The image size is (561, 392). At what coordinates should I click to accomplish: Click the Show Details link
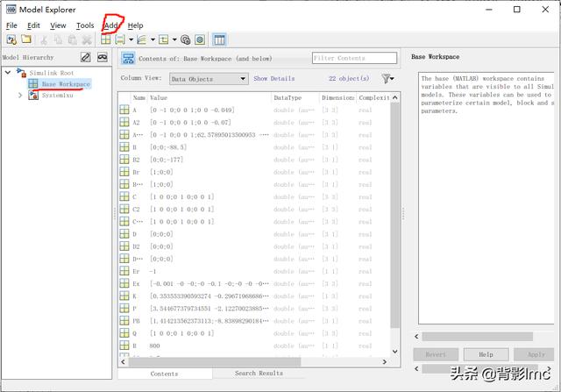pos(274,78)
